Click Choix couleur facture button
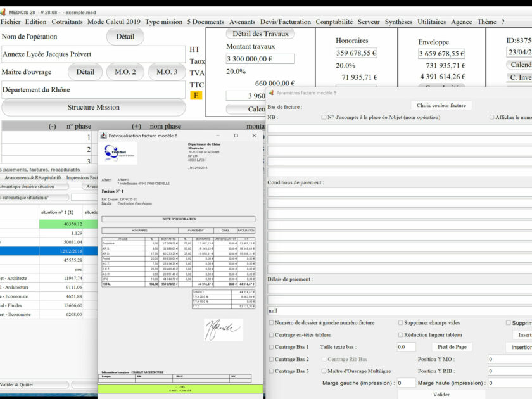Viewport: 532px width, 399px height. [441, 105]
